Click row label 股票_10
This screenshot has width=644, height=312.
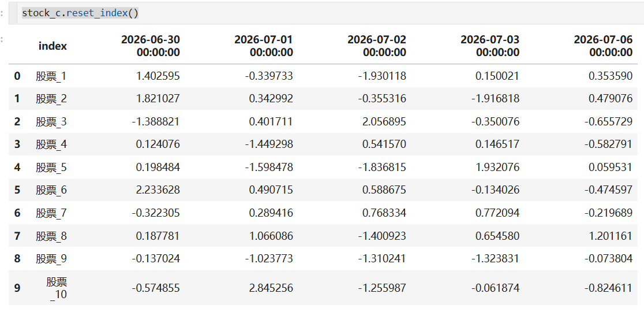(x=57, y=288)
